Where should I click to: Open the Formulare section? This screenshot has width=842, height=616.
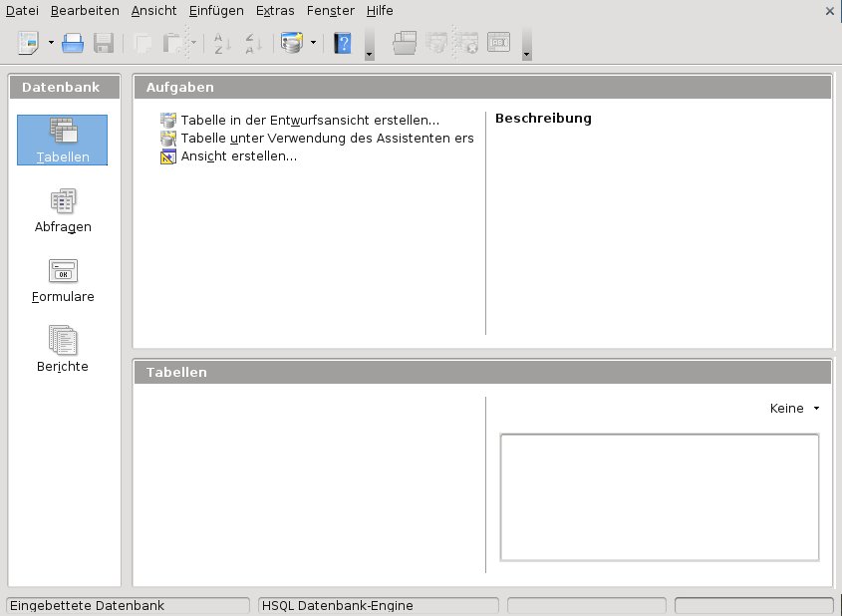(x=63, y=280)
